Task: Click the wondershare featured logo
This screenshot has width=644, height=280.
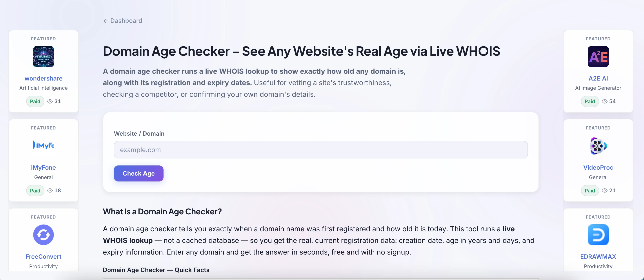Action: (44, 57)
